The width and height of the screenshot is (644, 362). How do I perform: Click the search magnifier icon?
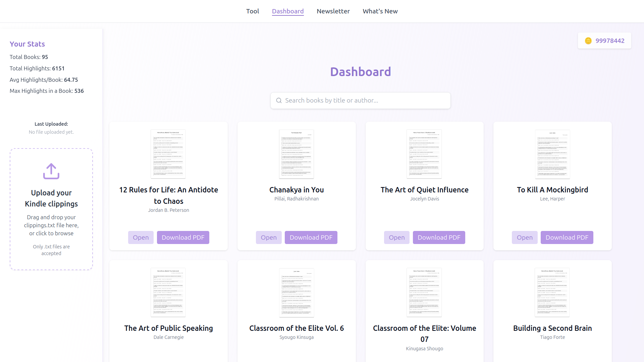[x=279, y=100]
